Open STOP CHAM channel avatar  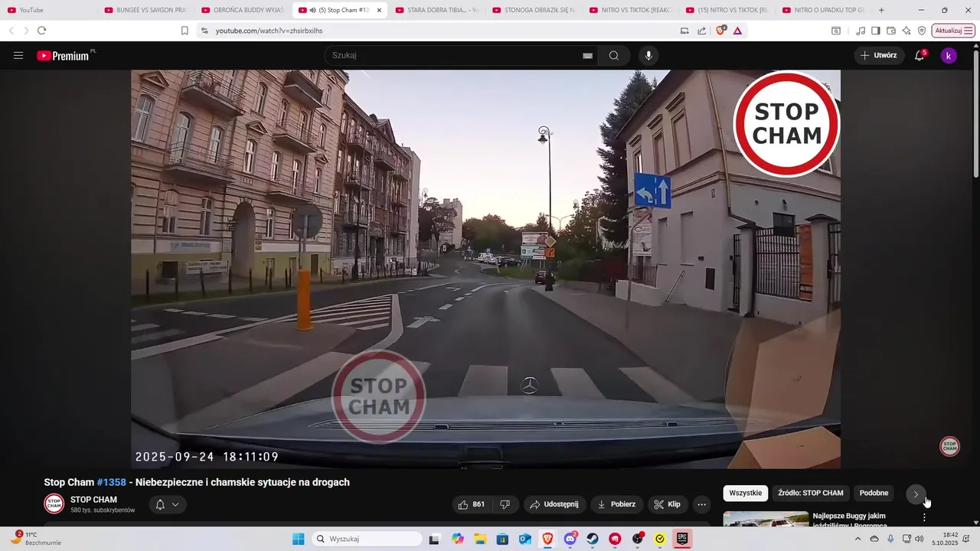point(54,504)
